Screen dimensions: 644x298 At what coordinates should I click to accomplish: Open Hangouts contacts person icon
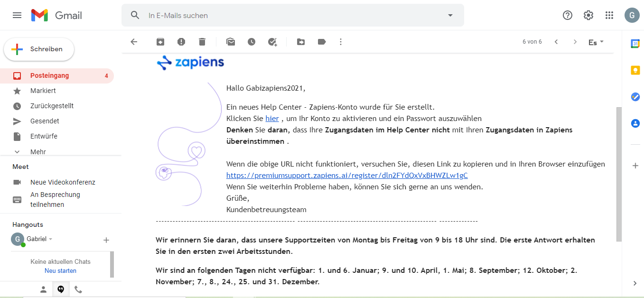(x=43, y=289)
